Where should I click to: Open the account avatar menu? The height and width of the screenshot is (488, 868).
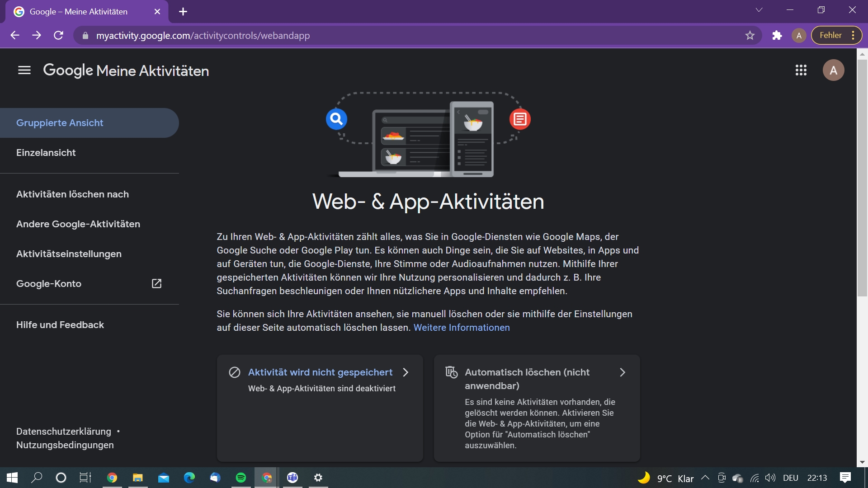click(x=834, y=70)
